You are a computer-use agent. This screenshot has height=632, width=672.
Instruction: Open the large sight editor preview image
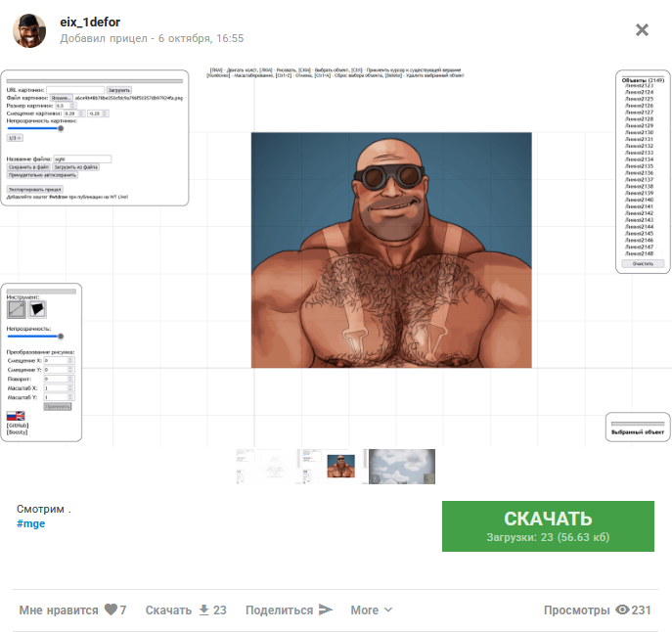336,256
